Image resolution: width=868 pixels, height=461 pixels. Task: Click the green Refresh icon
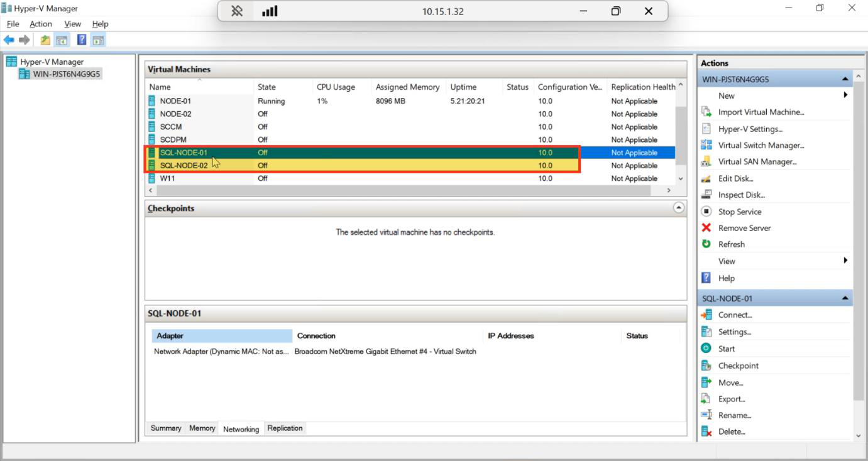pyautogui.click(x=706, y=244)
